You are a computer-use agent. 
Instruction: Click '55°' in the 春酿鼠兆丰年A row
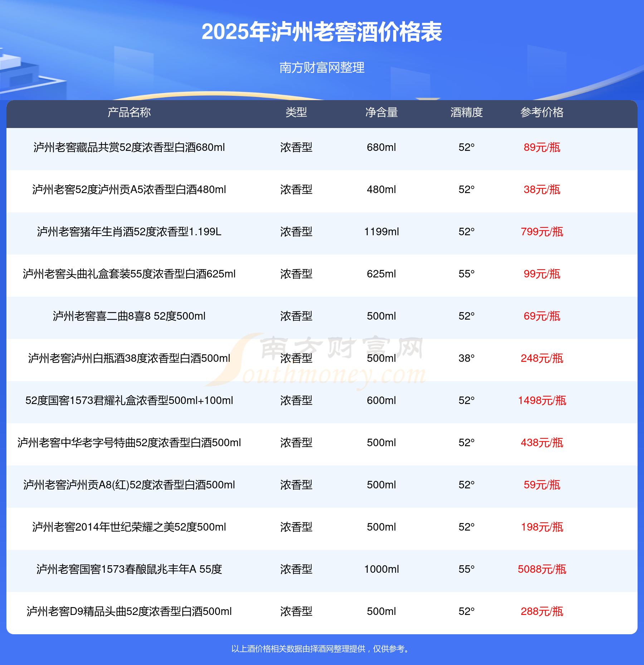coord(467,569)
